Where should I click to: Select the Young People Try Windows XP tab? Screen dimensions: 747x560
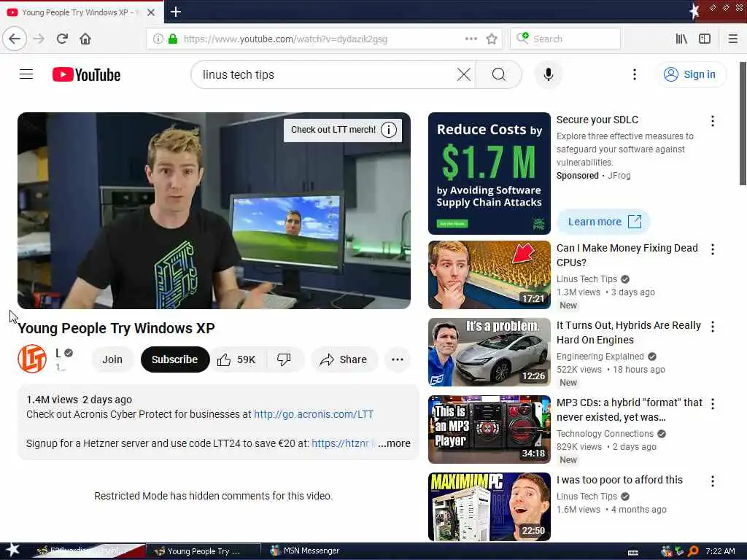[81, 12]
